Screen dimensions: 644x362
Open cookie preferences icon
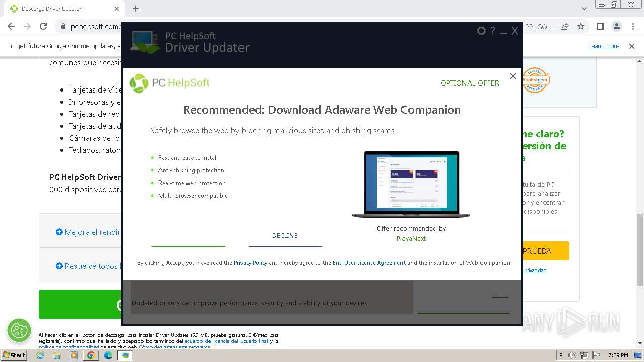(19, 330)
